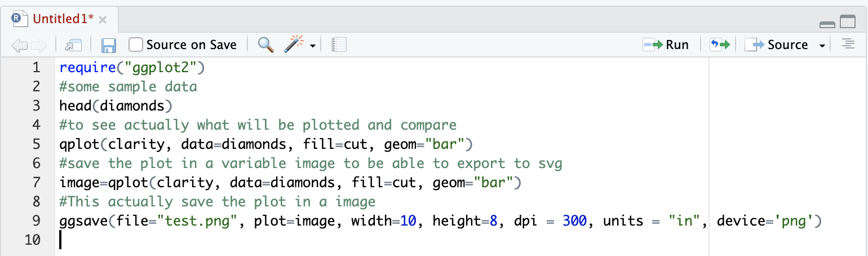Source the active document

click(x=777, y=45)
